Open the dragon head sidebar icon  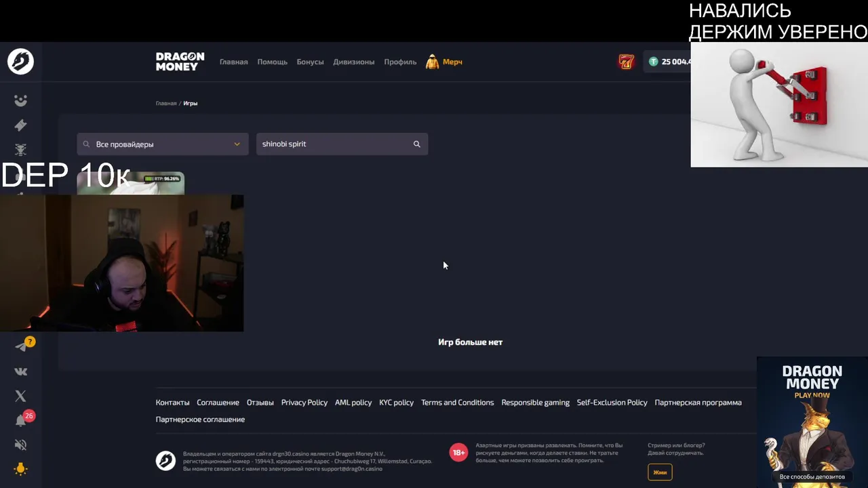coord(21,150)
